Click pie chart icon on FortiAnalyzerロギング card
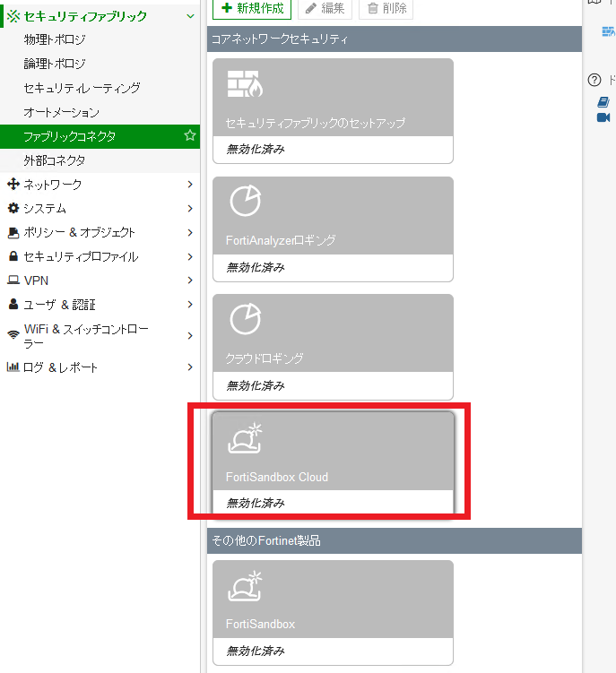This screenshot has width=616, height=673. pos(246,201)
